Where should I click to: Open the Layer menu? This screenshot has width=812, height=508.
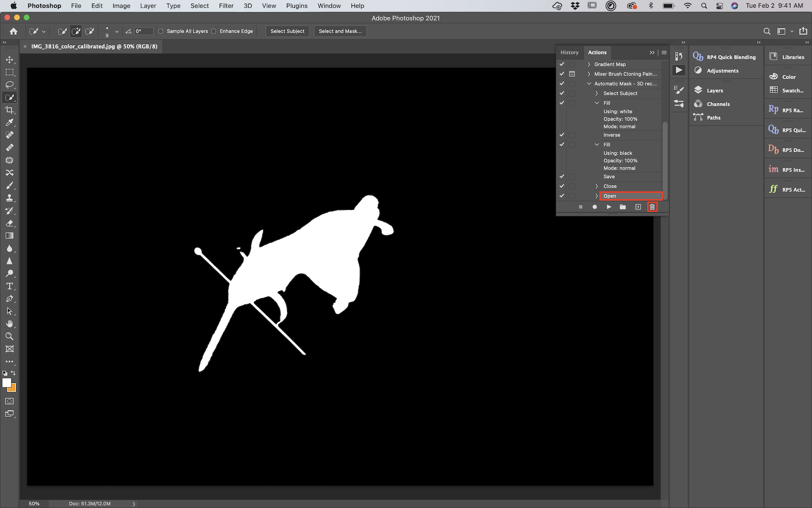148,6
